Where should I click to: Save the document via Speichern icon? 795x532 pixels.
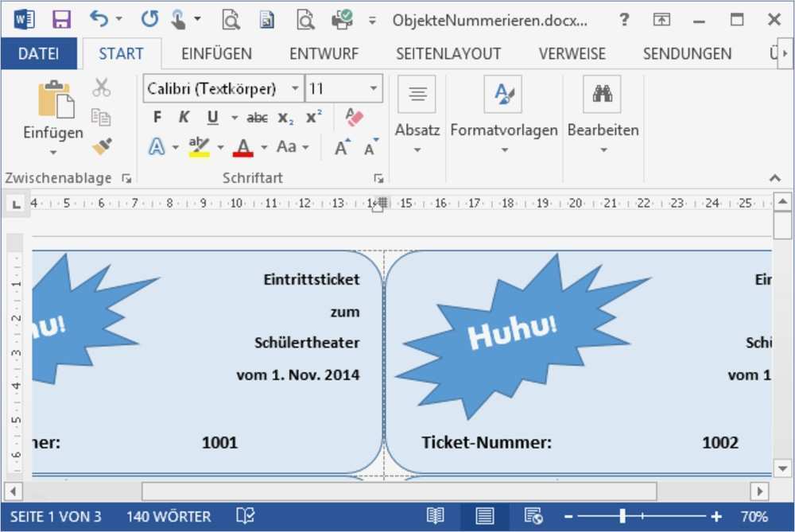point(61,17)
